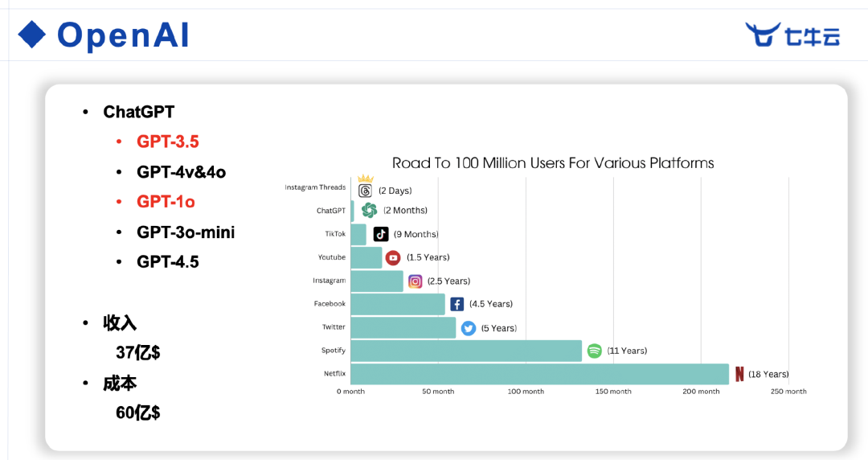Image resolution: width=868 pixels, height=460 pixels.
Task: Click the 0 month axis tick label
Action: pos(351,392)
